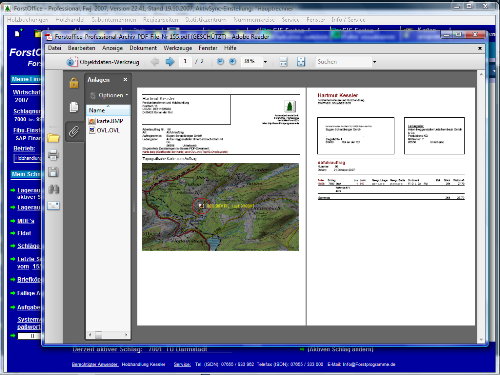Viewport: 500px width, 375px height.
Task: Click the info@Forstprogramme.de e-mail text
Action: (x=369, y=364)
